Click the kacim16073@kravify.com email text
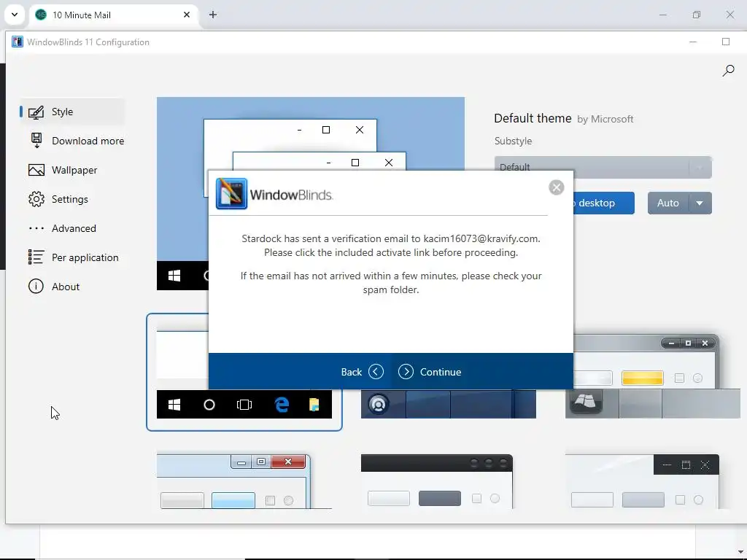This screenshot has width=747, height=560. pyautogui.click(x=481, y=238)
